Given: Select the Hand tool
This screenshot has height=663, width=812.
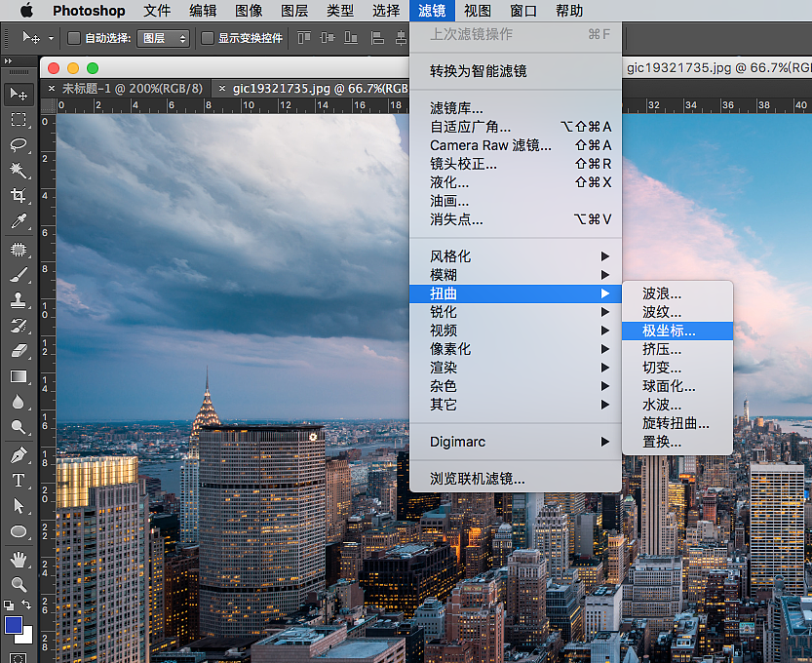Looking at the screenshot, I should click(19, 560).
